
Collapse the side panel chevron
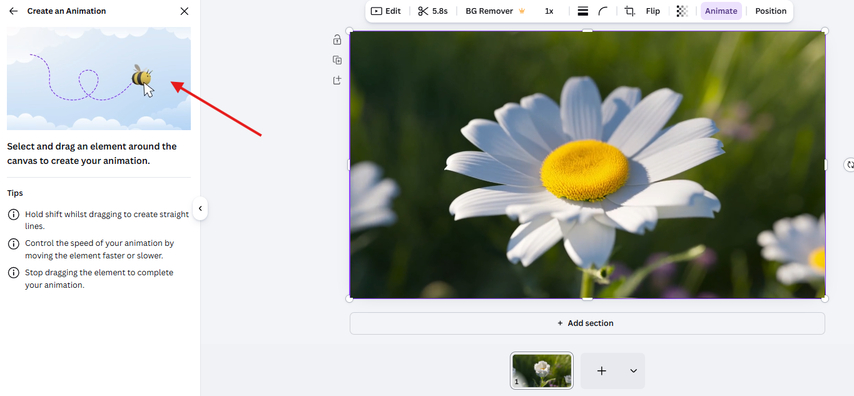[x=200, y=208]
